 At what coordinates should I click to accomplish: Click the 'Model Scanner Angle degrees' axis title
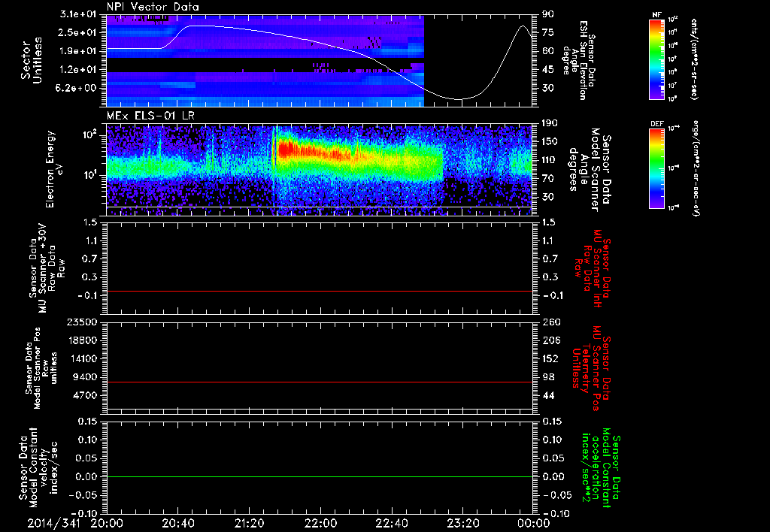click(x=590, y=170)
